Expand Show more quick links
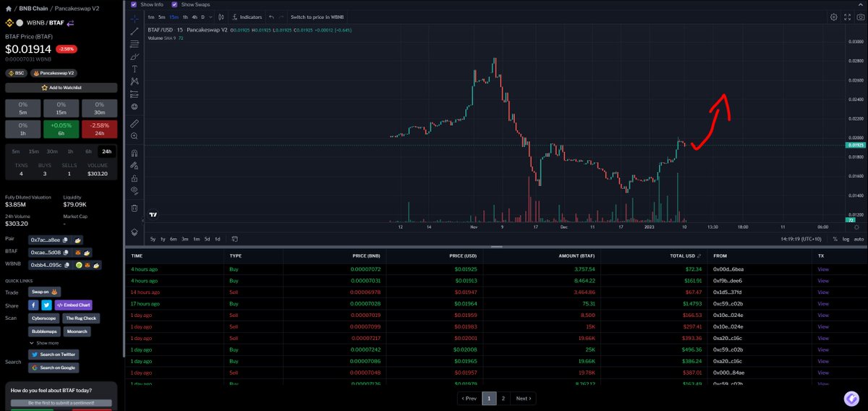868x411 pixels. pos(43,343)
